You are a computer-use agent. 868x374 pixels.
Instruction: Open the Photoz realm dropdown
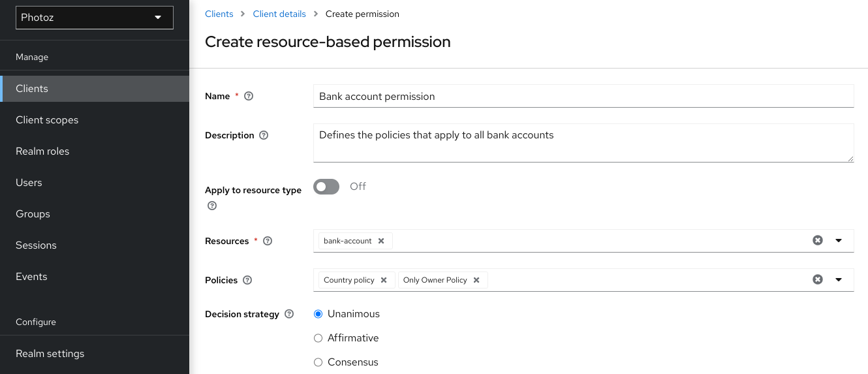(x=95, y=18)
